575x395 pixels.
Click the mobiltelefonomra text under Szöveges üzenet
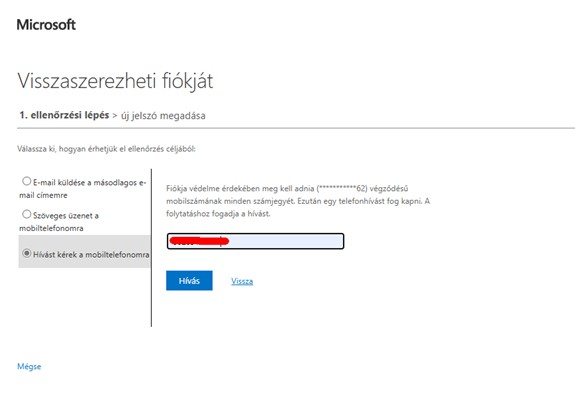(x=51, y=228)
